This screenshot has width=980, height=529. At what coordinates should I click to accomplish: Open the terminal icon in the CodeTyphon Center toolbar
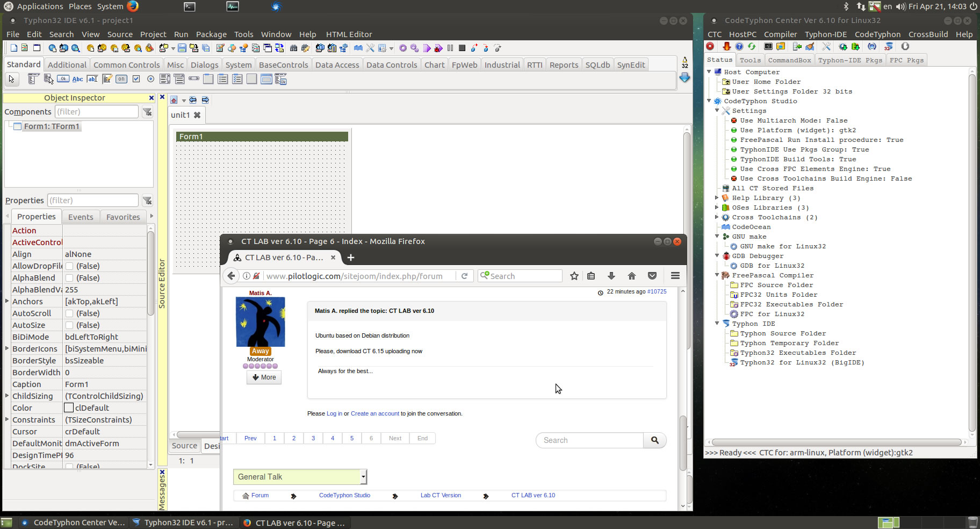[x=768, y=46]
